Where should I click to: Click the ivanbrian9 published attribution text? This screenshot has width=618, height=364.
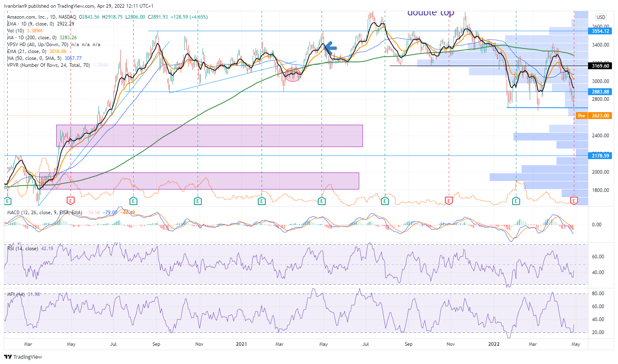point(79,6)
